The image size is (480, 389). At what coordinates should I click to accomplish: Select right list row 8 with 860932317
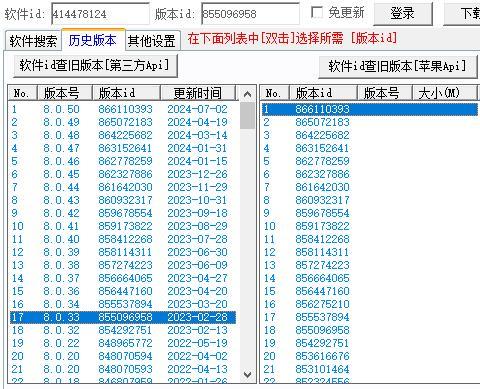point(370,200)
